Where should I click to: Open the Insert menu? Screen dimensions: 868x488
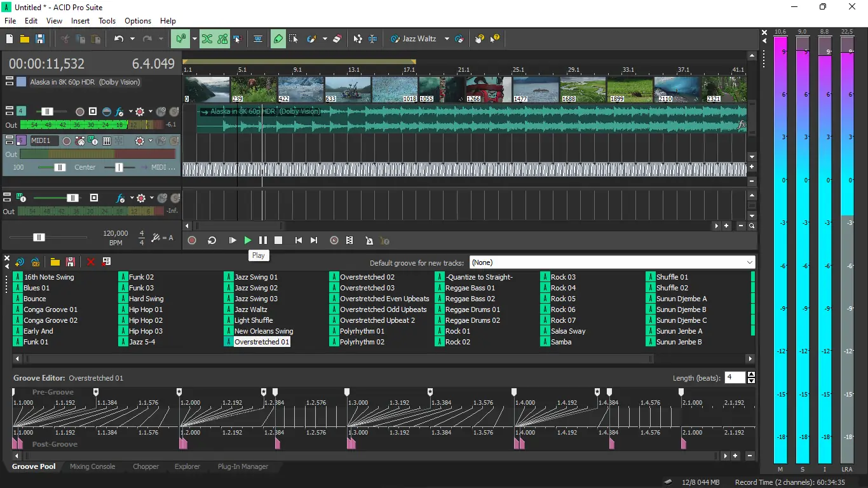pos(80,20)
